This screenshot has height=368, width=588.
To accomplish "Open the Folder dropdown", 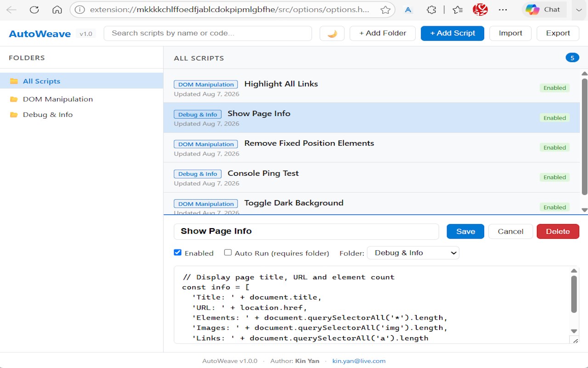I will [x=413, y=253].
